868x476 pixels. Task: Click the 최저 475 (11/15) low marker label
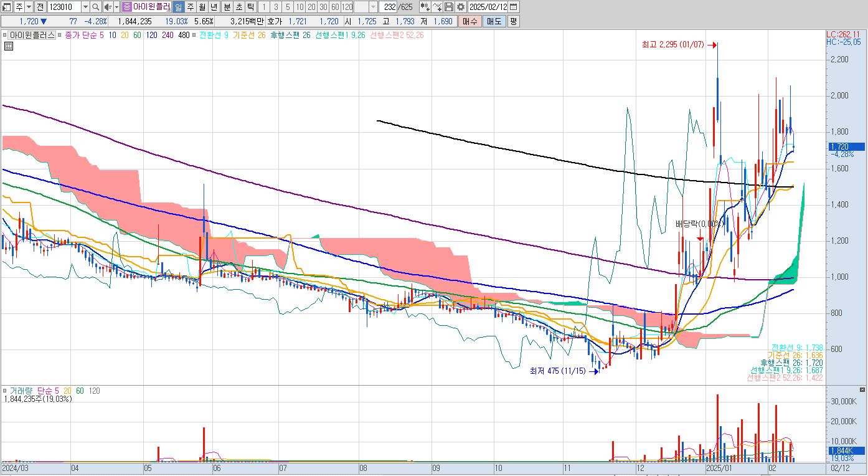[557, 371]
